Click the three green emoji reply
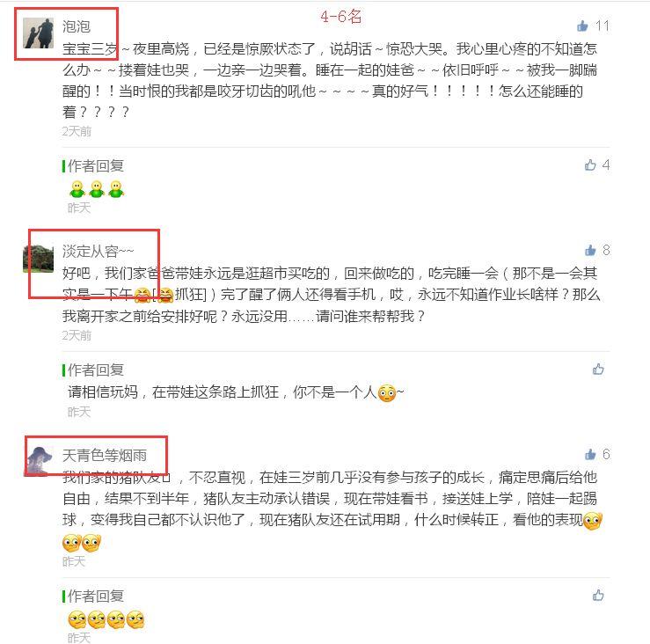 click(96, 189)
